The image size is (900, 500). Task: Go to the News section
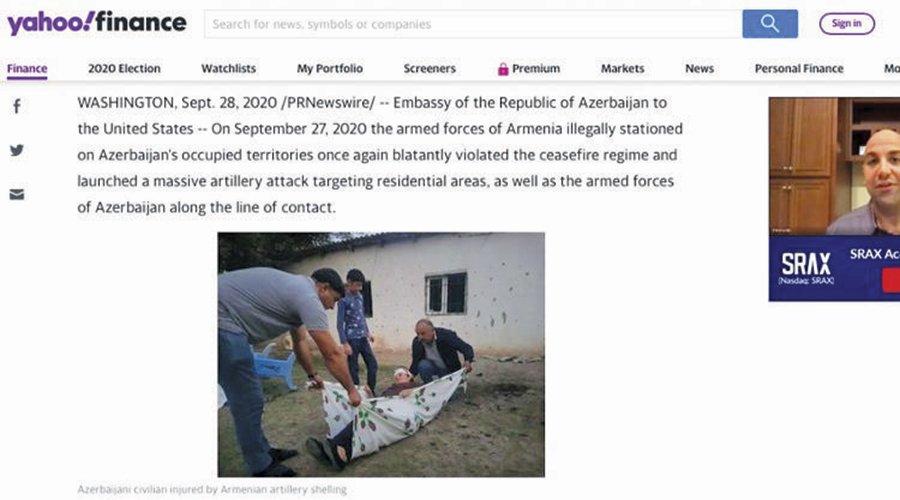click(699, 69)
